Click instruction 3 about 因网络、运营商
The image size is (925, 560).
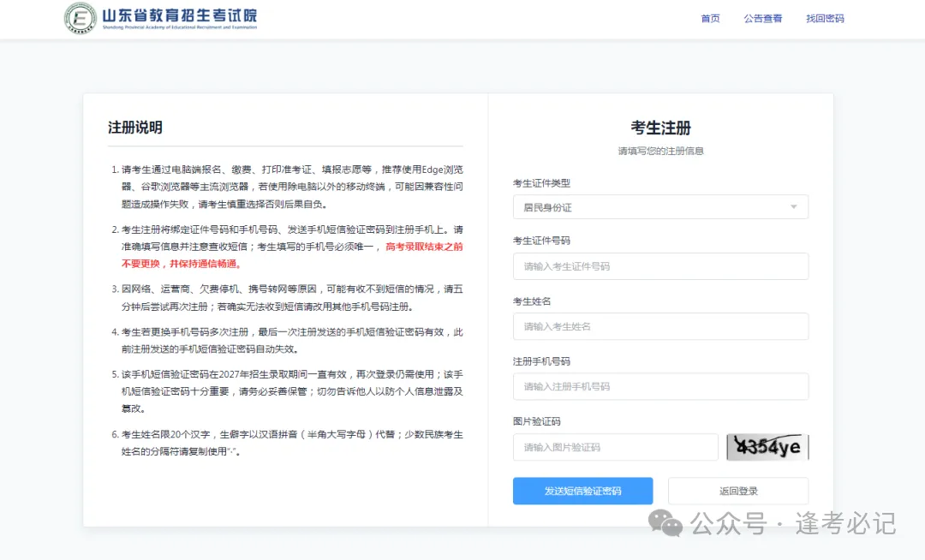(x=287, y=298)
